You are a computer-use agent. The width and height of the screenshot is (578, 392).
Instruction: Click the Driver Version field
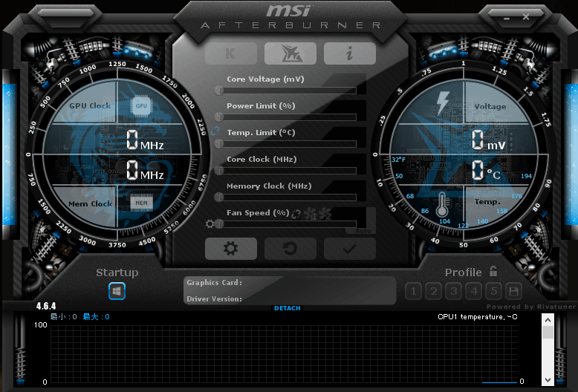click(289, 298)
